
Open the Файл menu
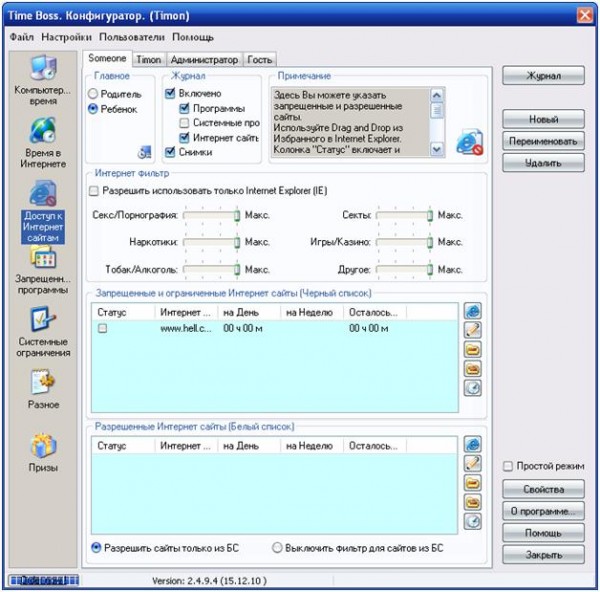point(21,37)
